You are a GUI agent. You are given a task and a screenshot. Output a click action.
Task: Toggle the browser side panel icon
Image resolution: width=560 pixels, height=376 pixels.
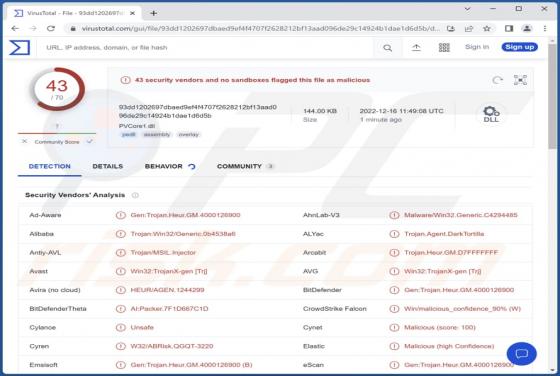coord(509,29)
